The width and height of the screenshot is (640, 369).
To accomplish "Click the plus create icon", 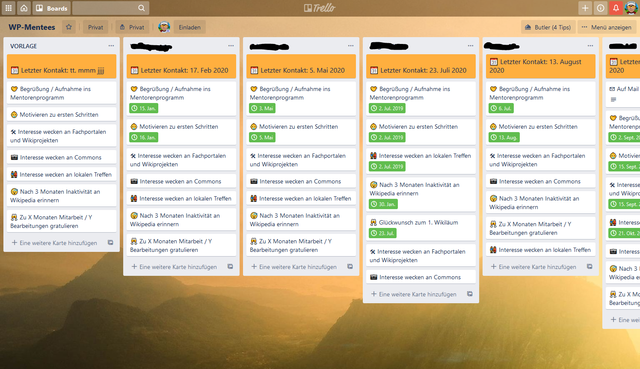I will point(585,8).
